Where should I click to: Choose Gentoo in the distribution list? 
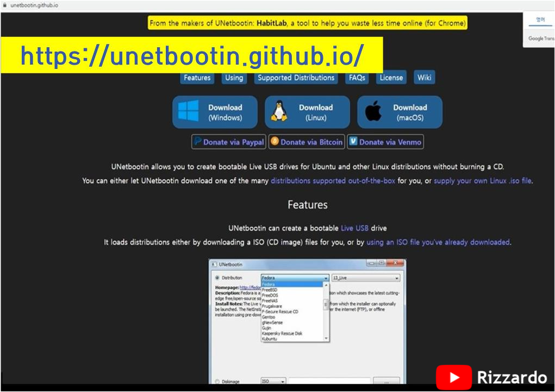(x=269, y=317)
